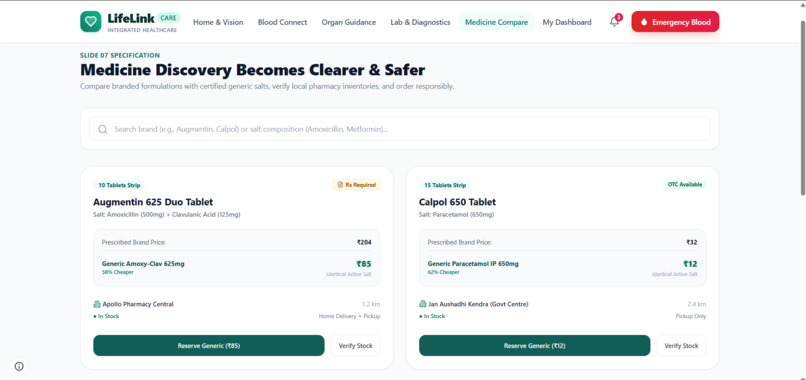The height and width of the screenshot is (380, 806).
Task: Click the ₹12 generic price in price box
Action: 690,264
